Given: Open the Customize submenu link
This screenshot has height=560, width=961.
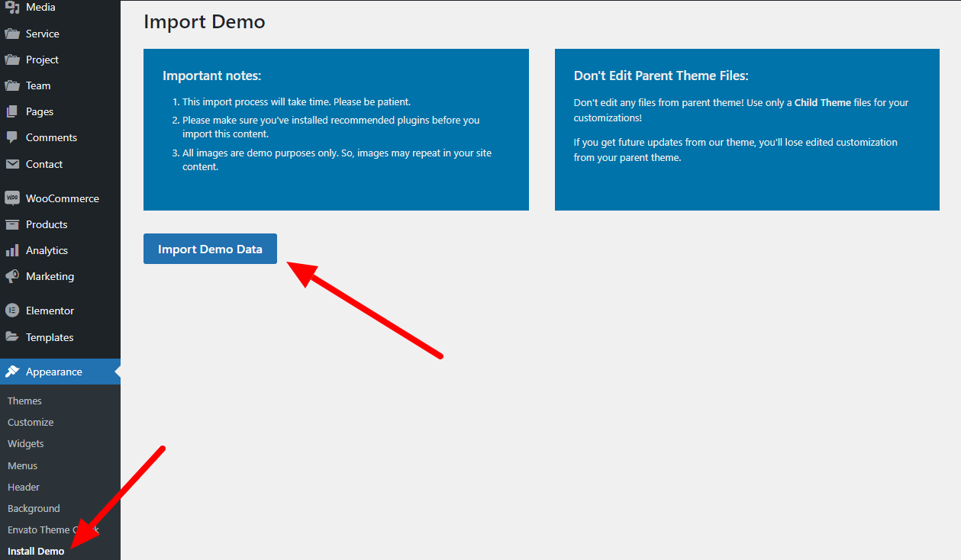Looking at the screenshot, I should (x=31, y=422).
